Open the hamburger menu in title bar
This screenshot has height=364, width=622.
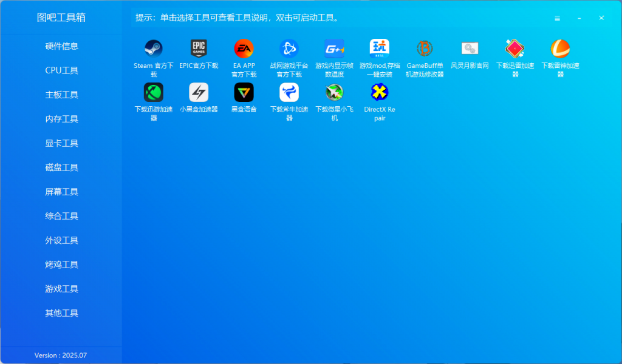[557, 18]
